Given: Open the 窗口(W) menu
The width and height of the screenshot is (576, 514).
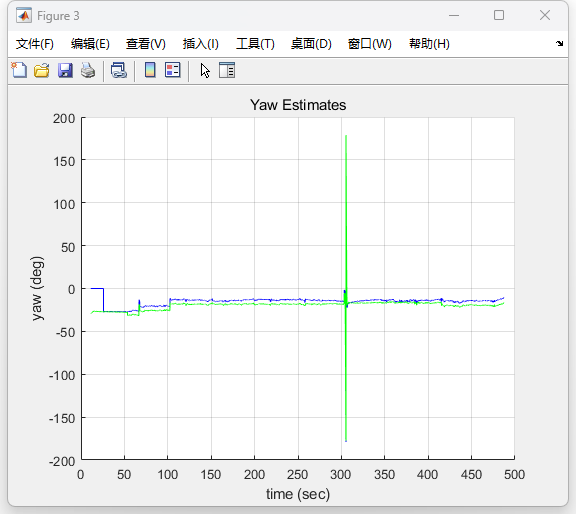Looking at the screenshot, I should coord(370,44).
